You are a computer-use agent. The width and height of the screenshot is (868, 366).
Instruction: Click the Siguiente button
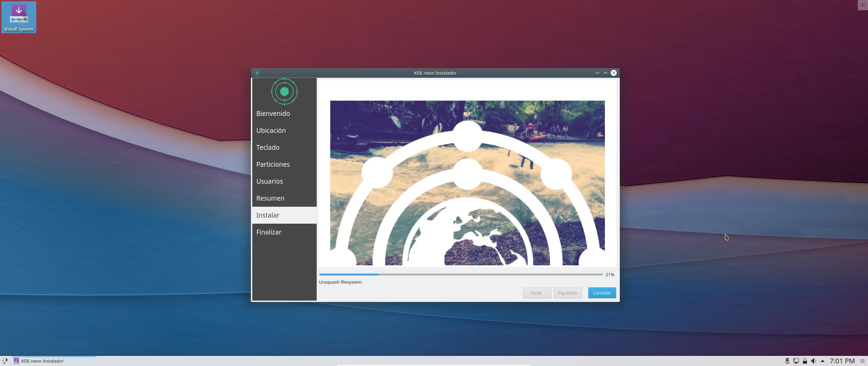pos(567,292)
